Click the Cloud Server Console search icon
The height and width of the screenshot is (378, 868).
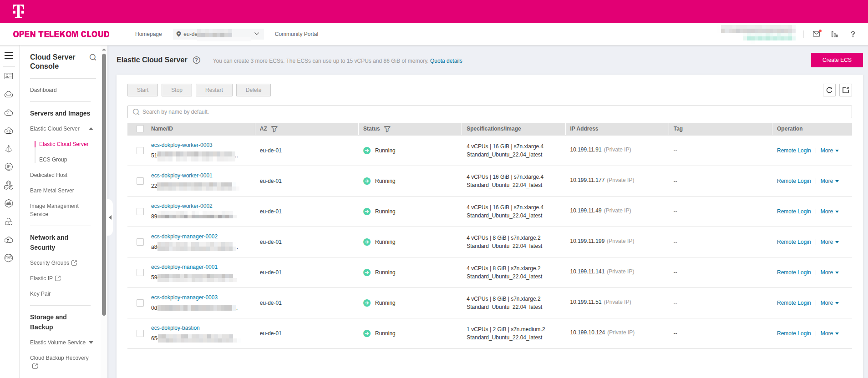click(93, 57)
